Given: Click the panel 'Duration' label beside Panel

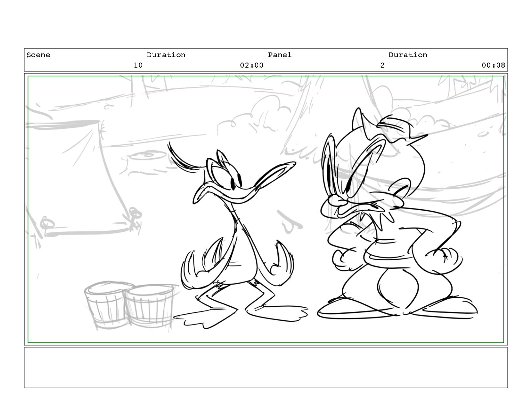Looking at the screenshot, I should [x=408, y=55].
